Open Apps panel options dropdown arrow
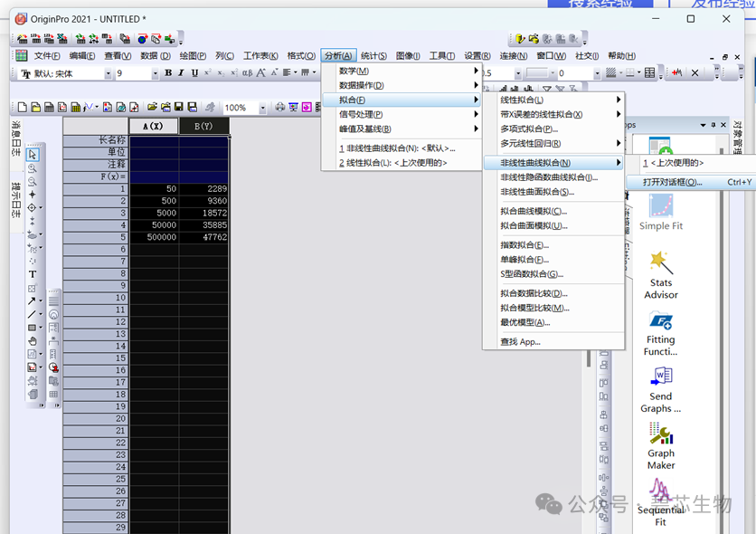 [x=703, y=125]
